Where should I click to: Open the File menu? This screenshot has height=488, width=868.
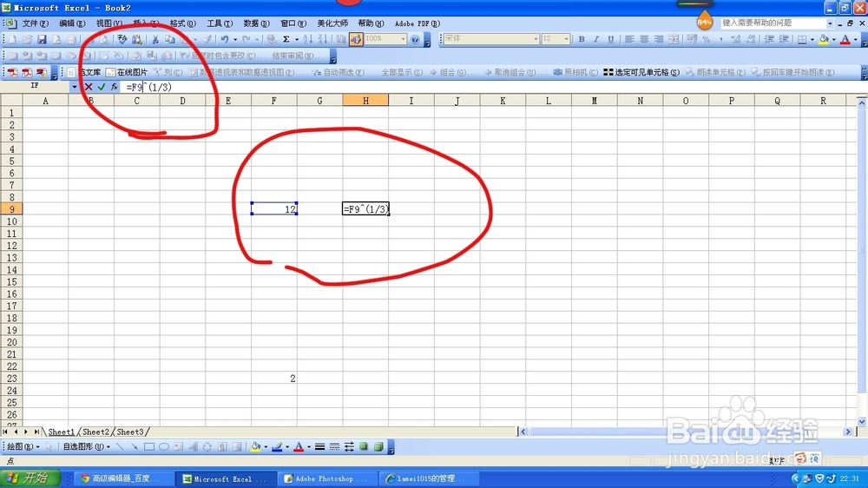pos(35,23)
